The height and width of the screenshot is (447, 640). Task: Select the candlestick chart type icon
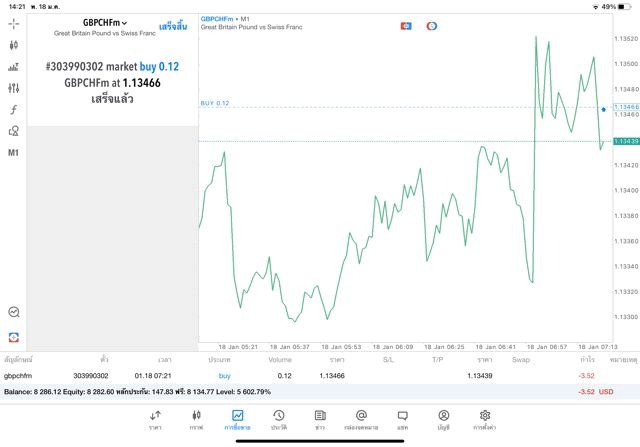13,45
